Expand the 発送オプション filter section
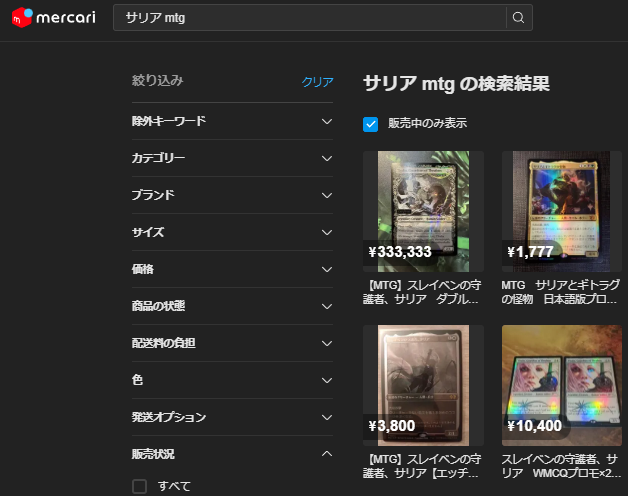 coord(232,417)
